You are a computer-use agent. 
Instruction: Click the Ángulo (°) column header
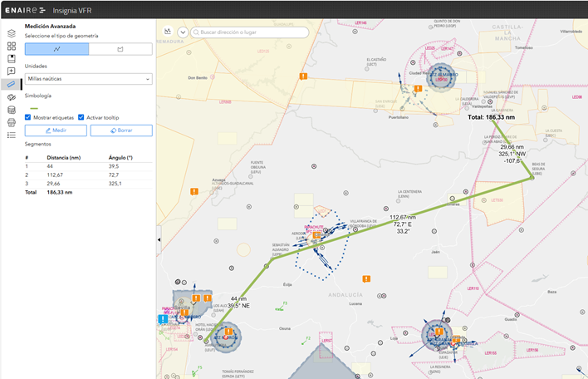120,158
